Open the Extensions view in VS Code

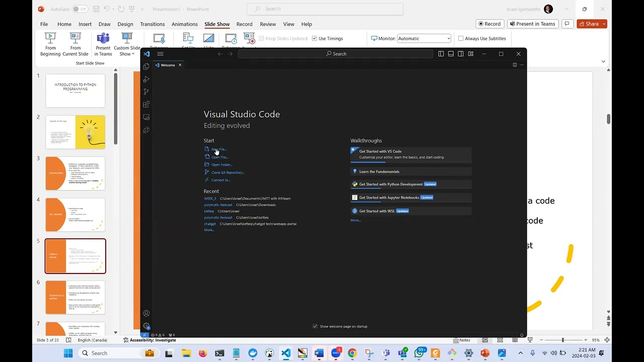(146, 104)
